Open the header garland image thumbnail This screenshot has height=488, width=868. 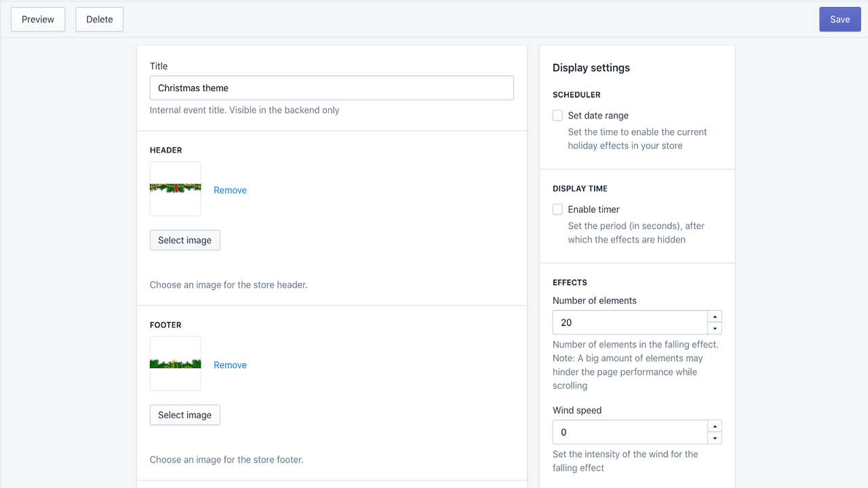point(175,188)
